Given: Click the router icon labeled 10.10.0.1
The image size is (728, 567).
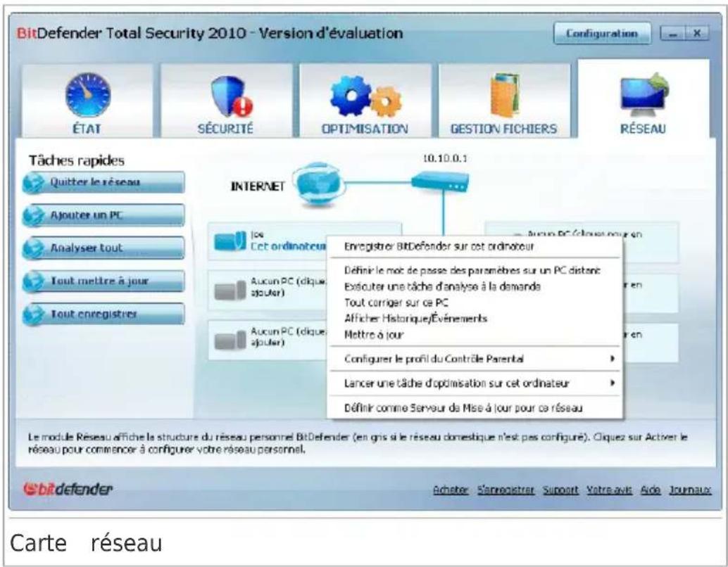Looking at the screenshot, I should click(x=440, y=181).
